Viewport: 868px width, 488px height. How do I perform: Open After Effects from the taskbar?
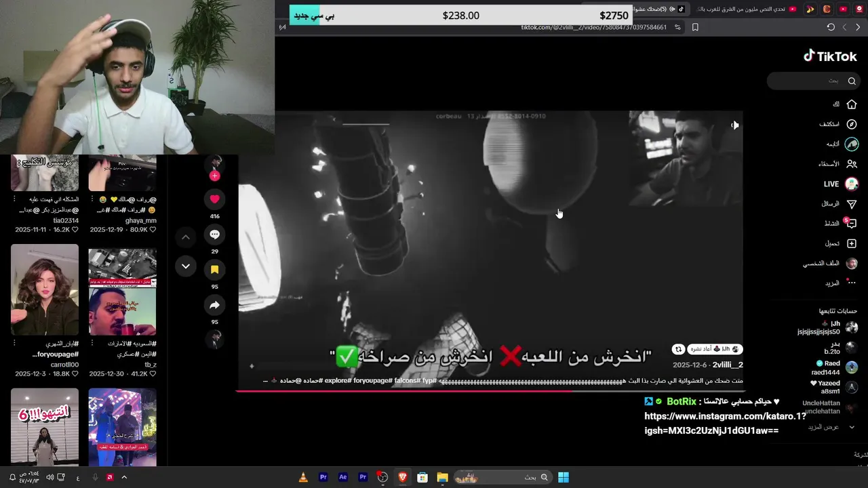pos(343,477)
